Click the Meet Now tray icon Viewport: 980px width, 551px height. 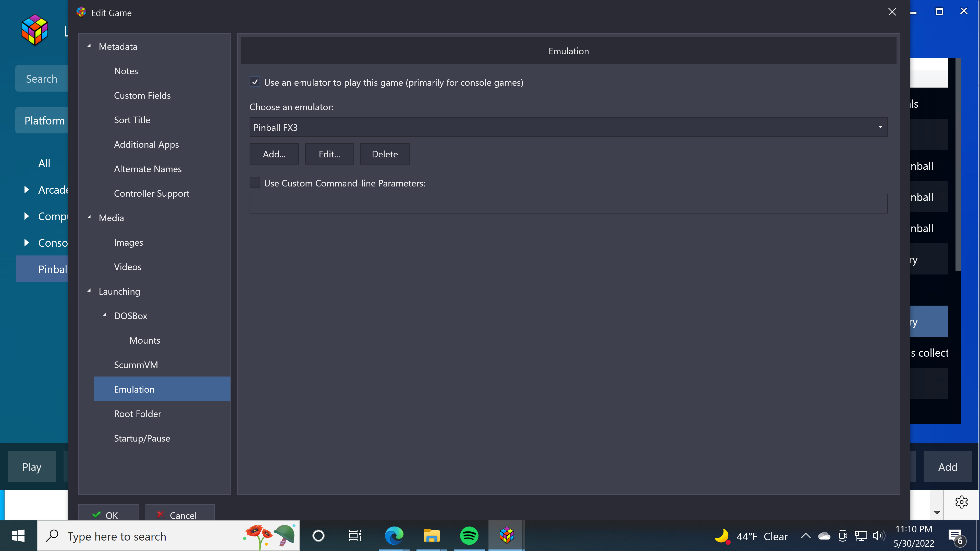843,536
